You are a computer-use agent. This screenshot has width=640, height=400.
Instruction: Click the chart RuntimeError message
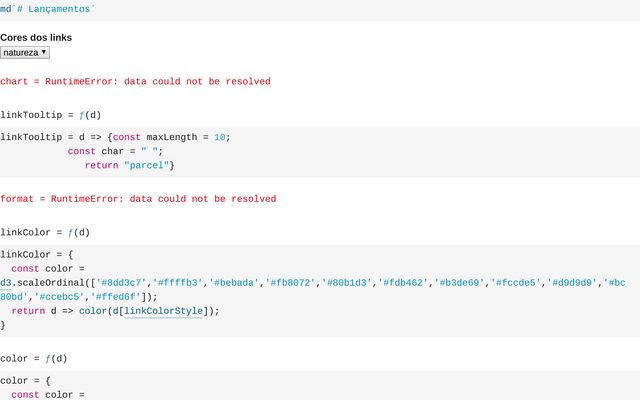135,81
